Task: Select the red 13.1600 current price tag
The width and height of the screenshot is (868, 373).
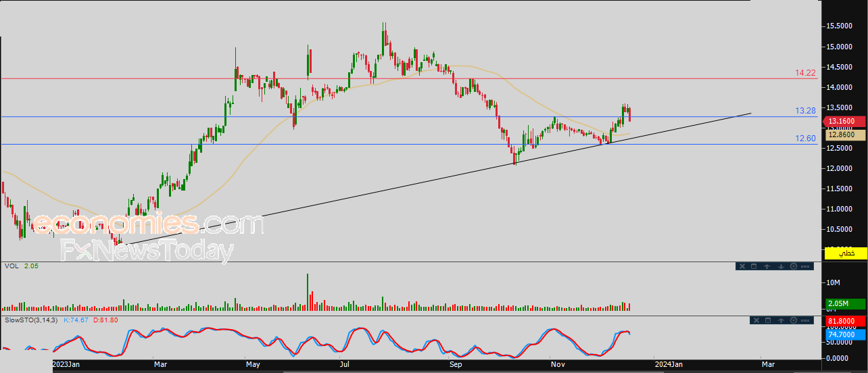Action: 845,122
